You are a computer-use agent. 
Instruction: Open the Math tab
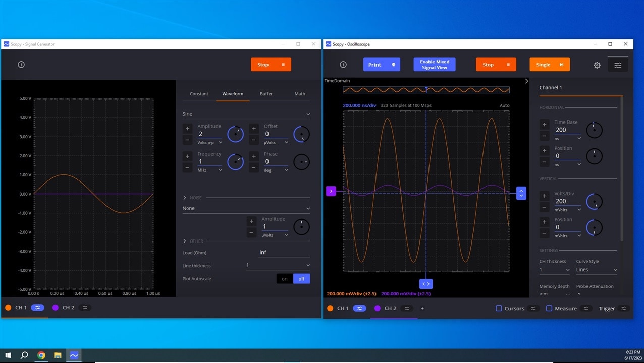click(x=300, y=94)
